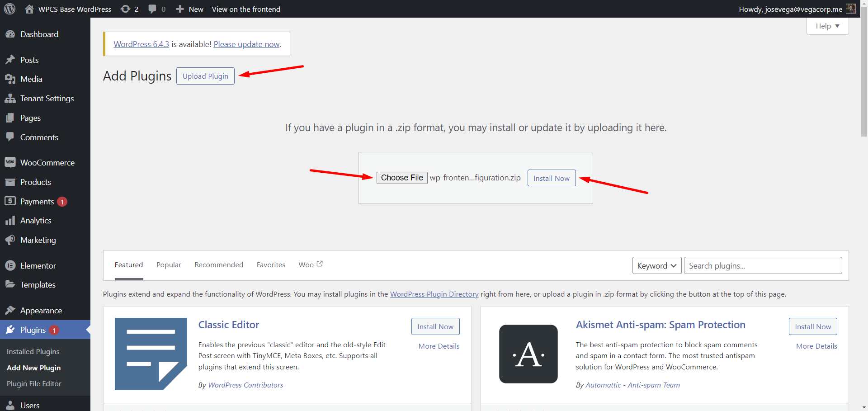Click the Upload Plugin button
The height and width of the screenshot is (411, 868).
(205, 76)
